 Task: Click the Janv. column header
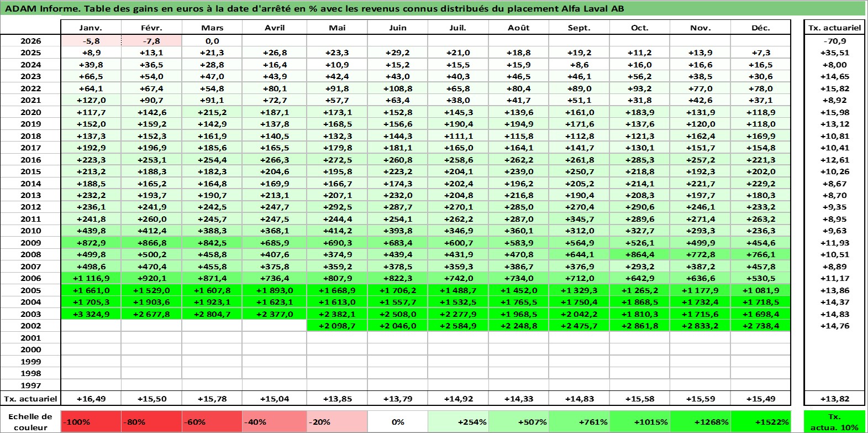point(91,28)
